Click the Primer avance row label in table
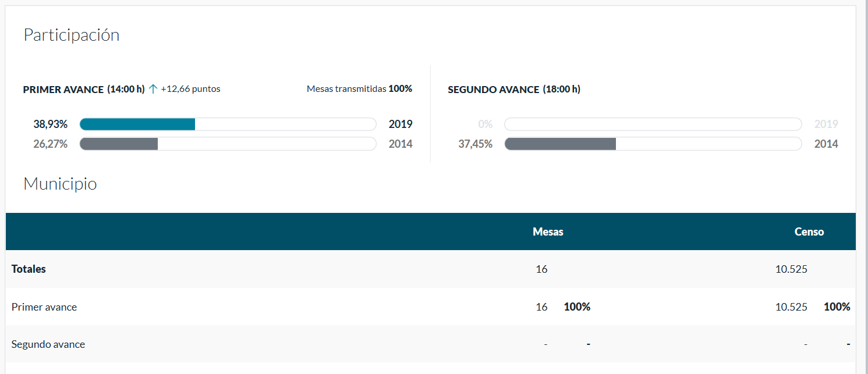The image size is (868, 374). click(x=44, y=307)
